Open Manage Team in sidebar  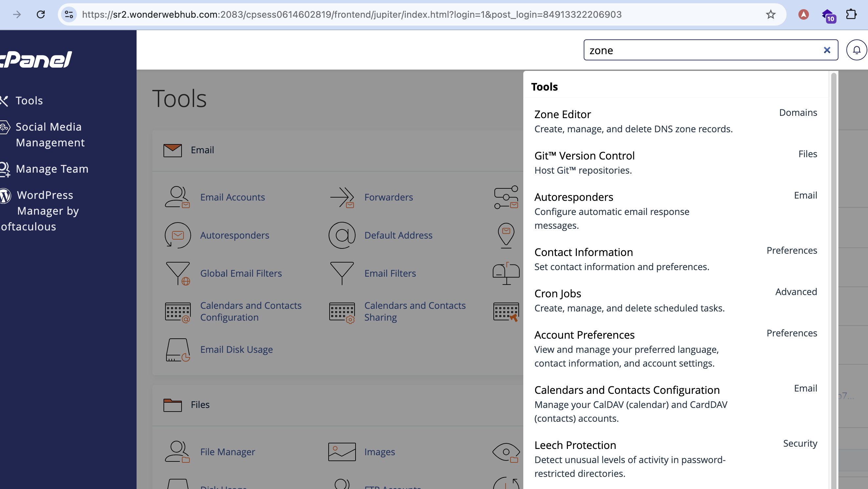click(52, 169)
